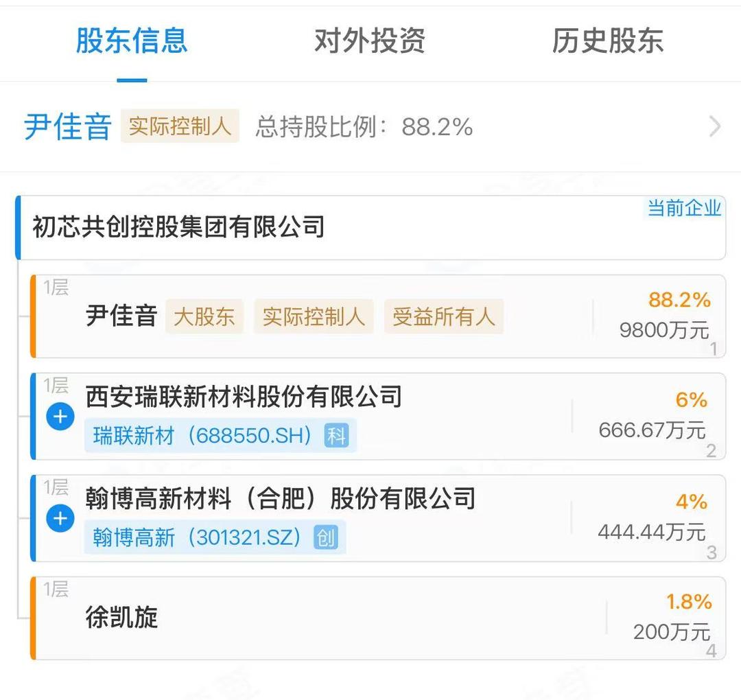Switch to the 股东信息 tab
Screen dimensions: 741x700
coord(131,41)
